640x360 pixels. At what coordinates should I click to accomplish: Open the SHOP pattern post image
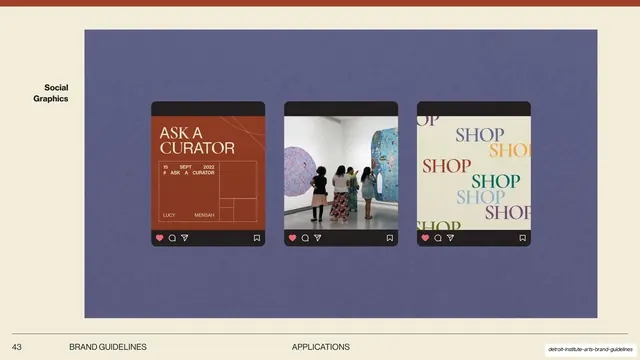[474, 173]
